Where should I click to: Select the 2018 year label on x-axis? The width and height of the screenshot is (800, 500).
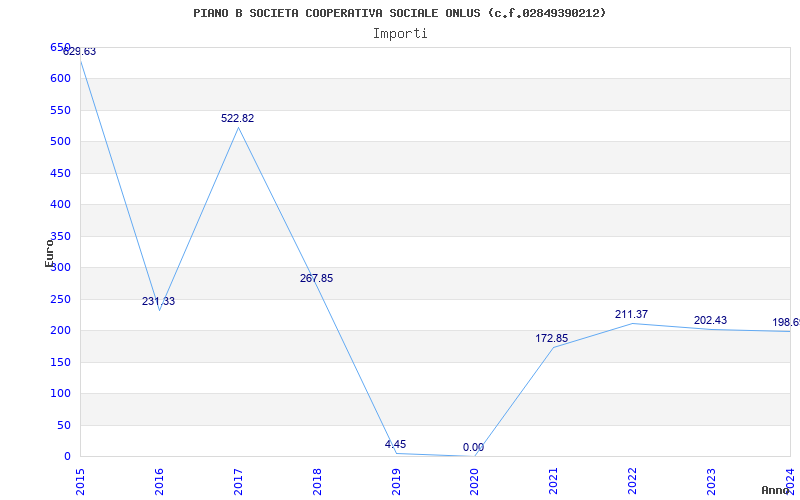point(318,479)
